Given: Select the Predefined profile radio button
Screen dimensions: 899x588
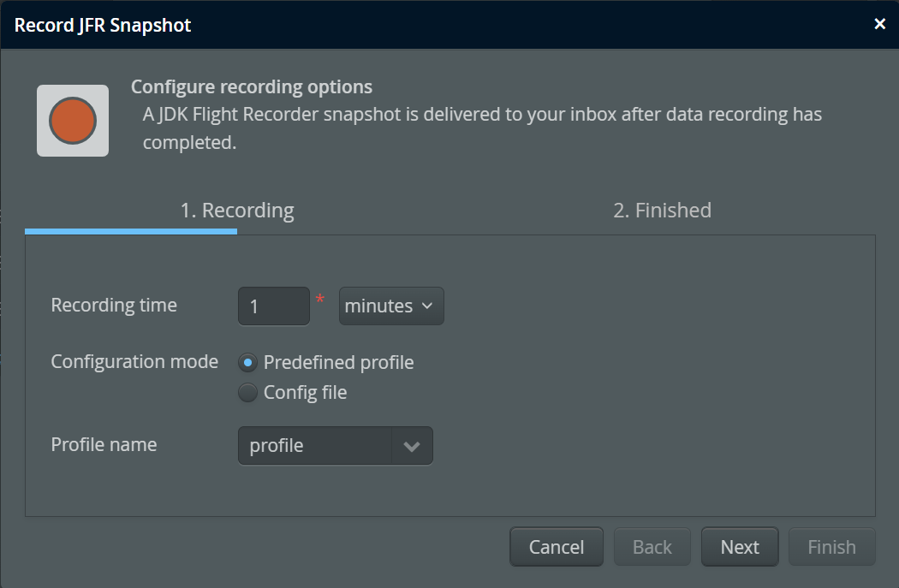Looking at the screenshot, I should [x=247, y=363].
